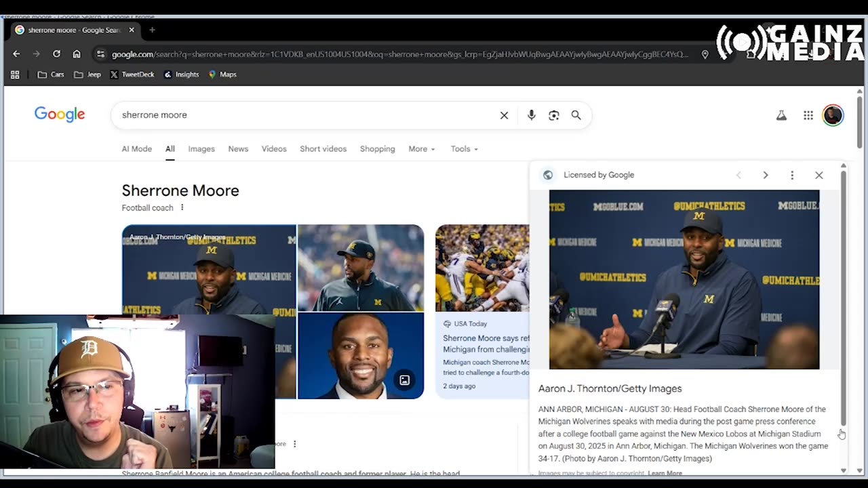Open the Jeep bookmark folder
Viewport: 868px width, 488px height.
[x=87, y=75]
